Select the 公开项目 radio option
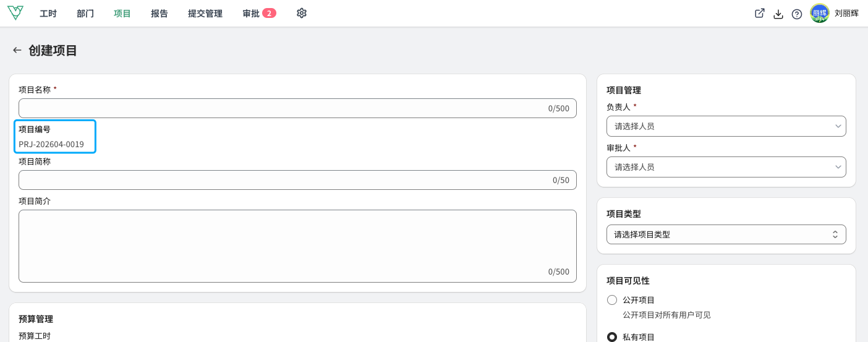Viewport: 868px width, 342px height. [612, 300]
